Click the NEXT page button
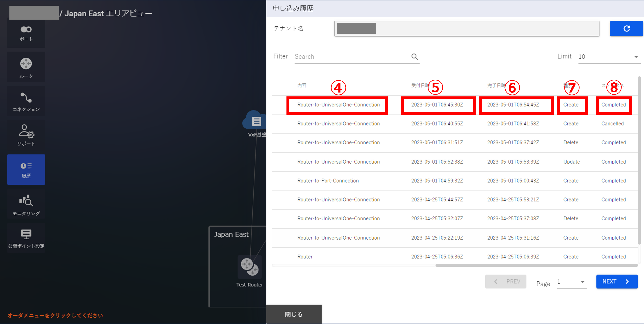This screenshot has height=324, width=644. tap(617, 281)
